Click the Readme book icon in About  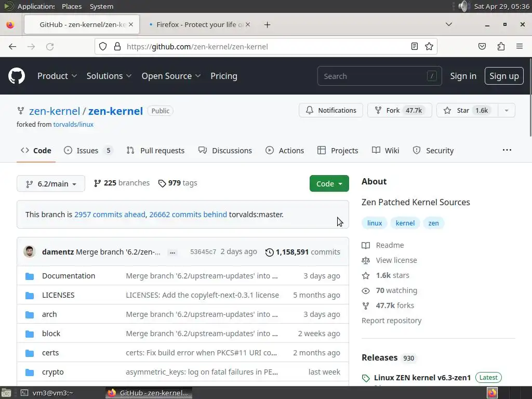pos(366,245)
